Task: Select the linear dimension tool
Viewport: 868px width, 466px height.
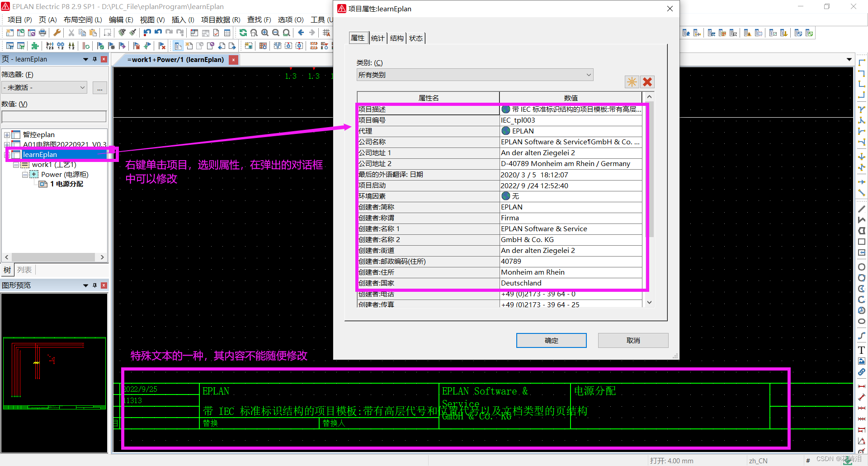Action: point(862,386)
